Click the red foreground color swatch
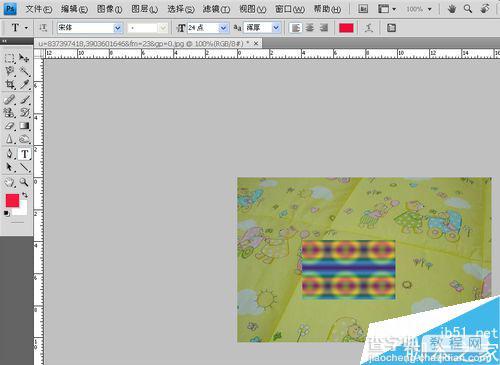 (x=12, y=201)
